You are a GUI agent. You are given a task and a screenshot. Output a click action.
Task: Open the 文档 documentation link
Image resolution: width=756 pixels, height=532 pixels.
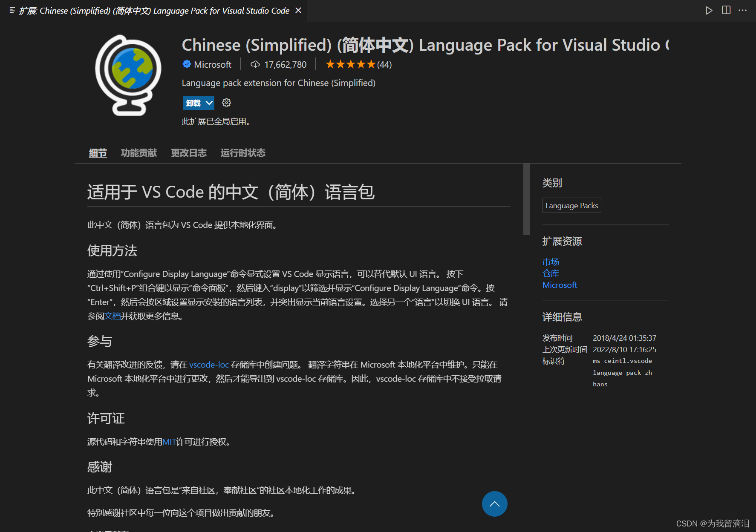pos(113,316)
